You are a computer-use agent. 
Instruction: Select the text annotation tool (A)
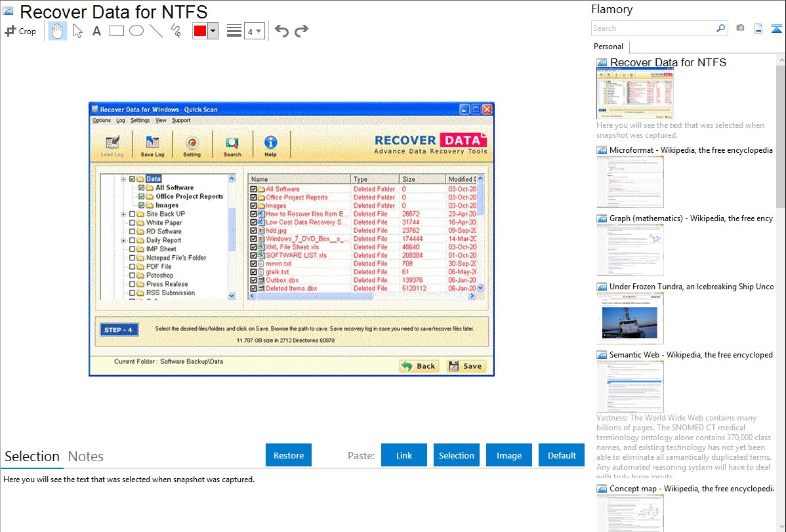[x=96, y=31]
